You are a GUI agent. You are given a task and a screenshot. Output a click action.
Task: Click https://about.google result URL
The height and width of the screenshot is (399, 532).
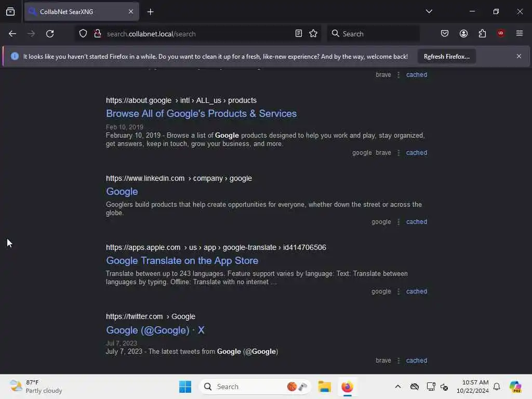181,100
